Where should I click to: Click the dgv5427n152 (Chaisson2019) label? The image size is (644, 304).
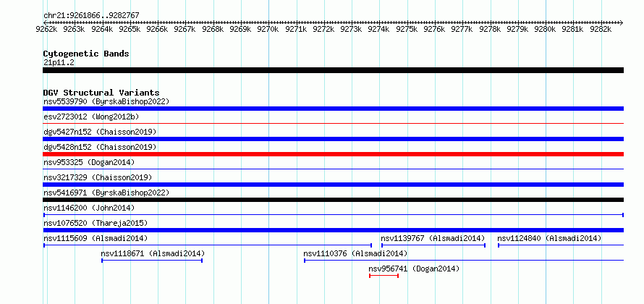100,132
